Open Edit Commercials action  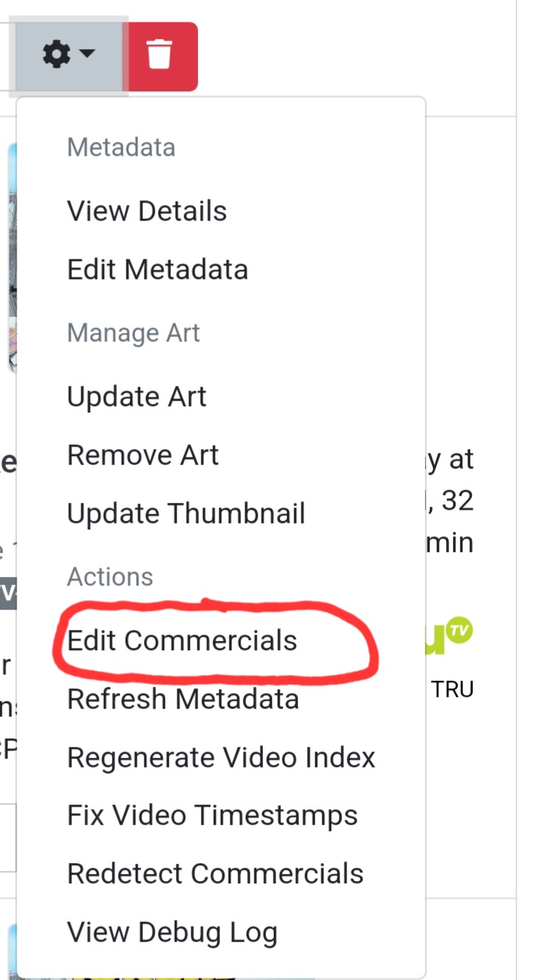(x=182, y=641)
